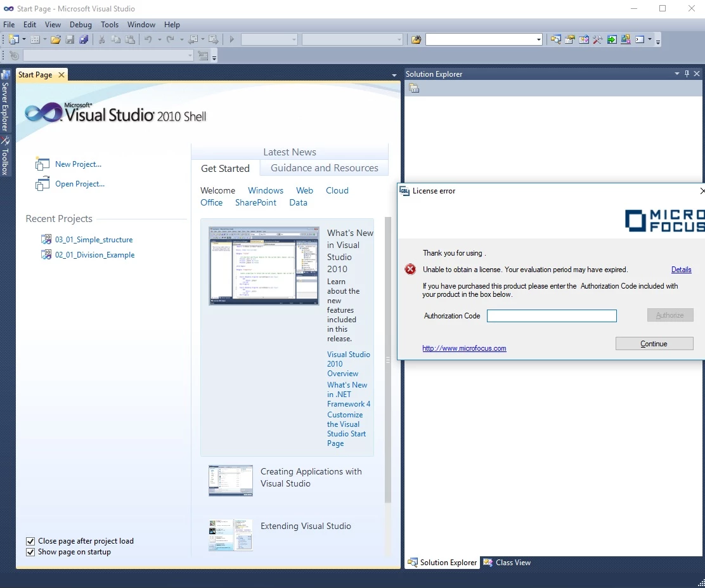Click the Properties icon in Solution Explorer
705x588 pixels.
[x=414, y=89]
